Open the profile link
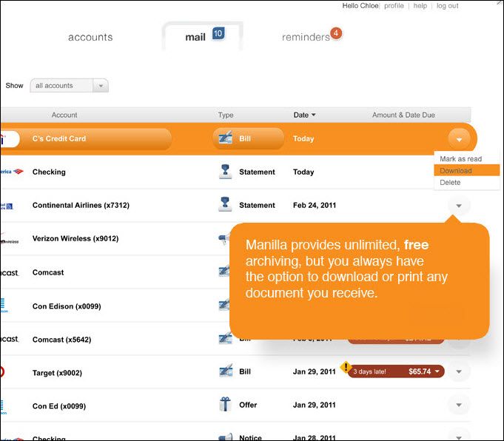Screen dimensions: 504x441 tap(394, 6)
